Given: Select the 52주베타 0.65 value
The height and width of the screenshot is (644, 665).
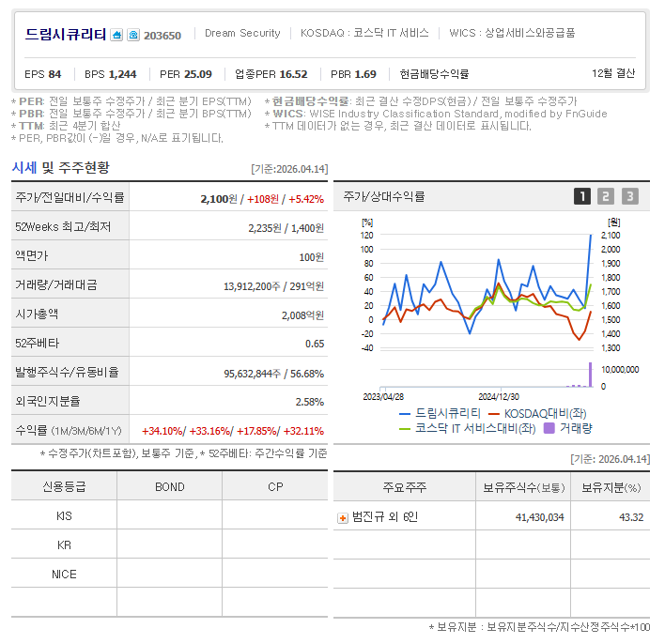Looking at the screenshot, I should (315, 344).
